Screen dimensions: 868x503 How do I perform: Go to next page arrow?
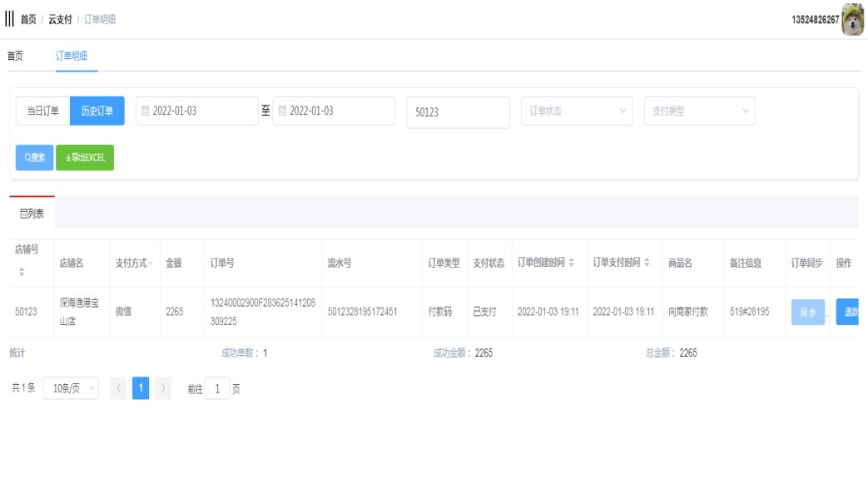tap(163, 388)
